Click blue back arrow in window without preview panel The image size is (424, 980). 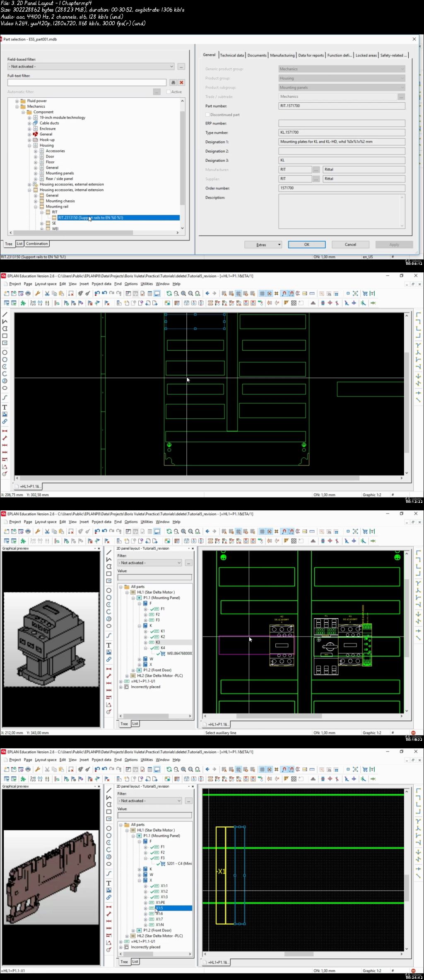[207, 293]
